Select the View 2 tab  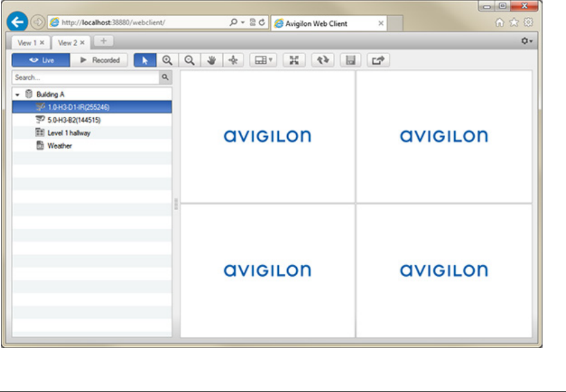(x=67, y=43)
